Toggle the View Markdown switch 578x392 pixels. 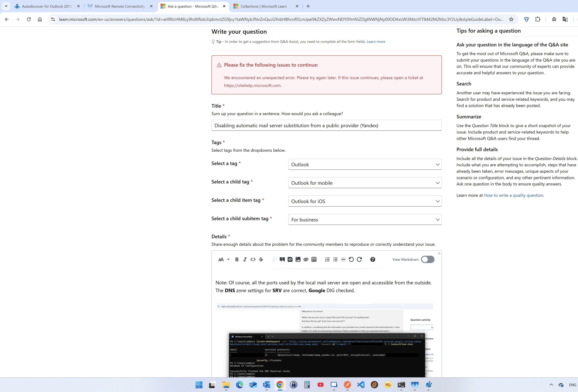[428, 259]
